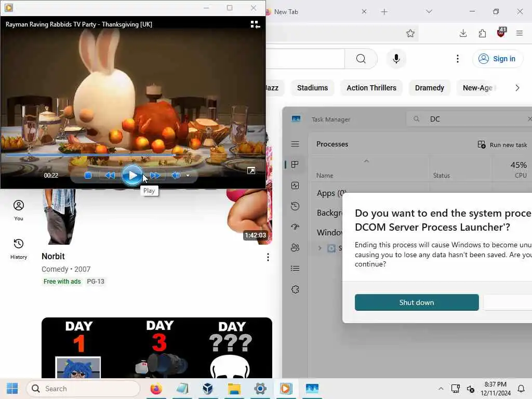The image size is (532, 399).
Task: Open the Windows Start menu
Action: (12, 389)
